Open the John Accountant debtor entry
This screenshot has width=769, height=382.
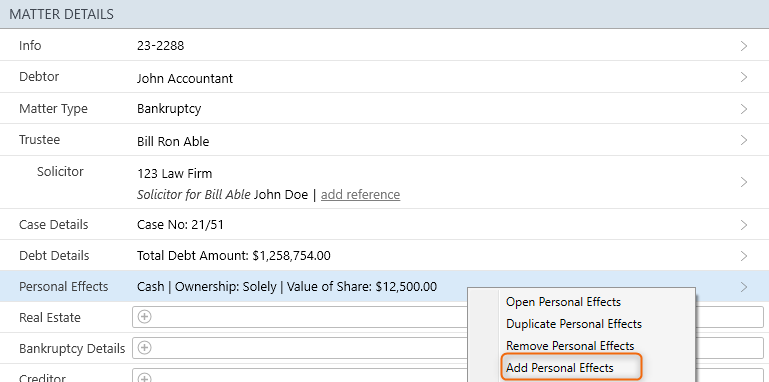point(185,78)
